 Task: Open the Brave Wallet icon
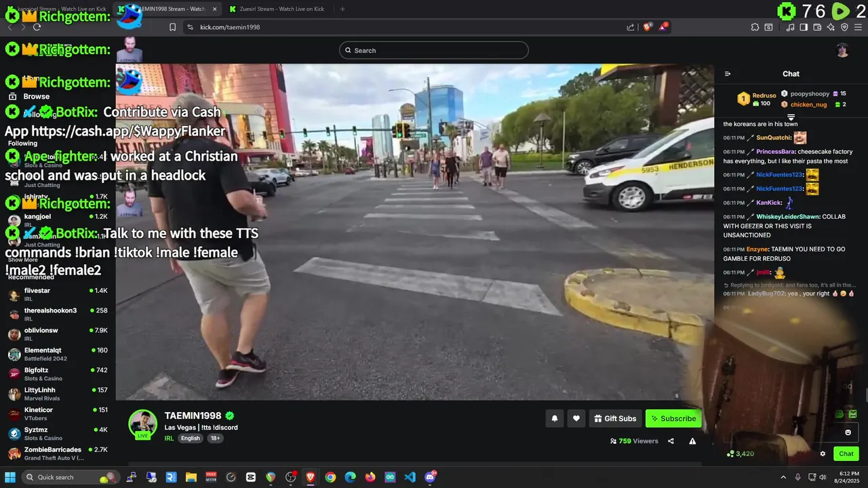(x=817, y=27)
